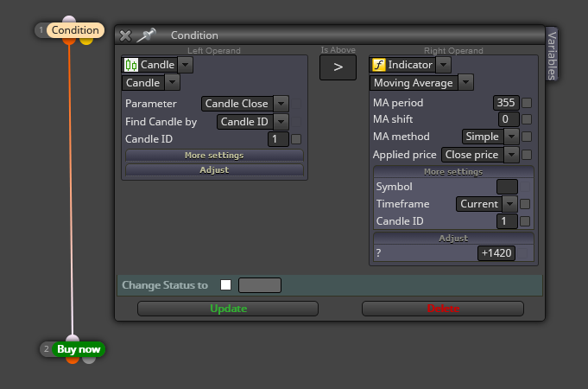Expand More settings in Left Operand

[214, 156]
